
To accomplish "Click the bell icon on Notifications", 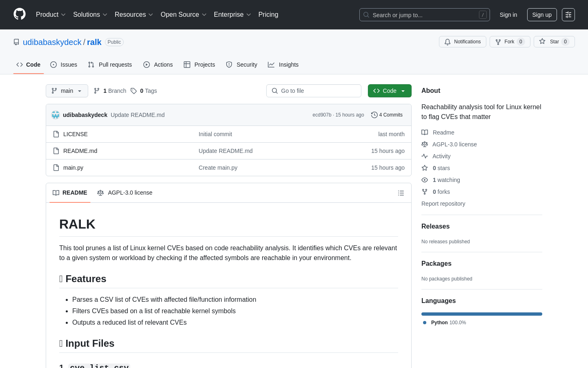I will coord(448,42).
